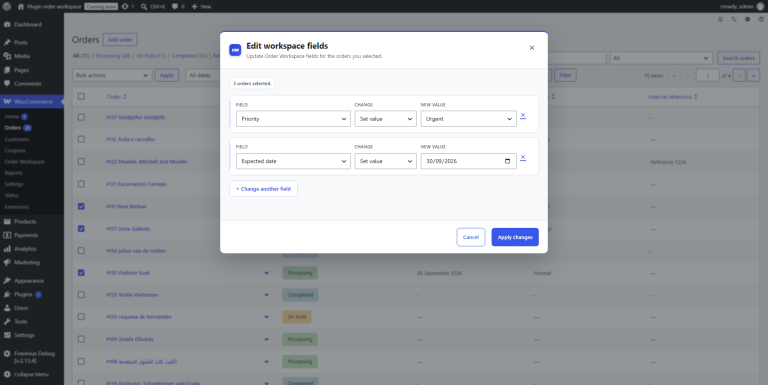Open the admin user avatar at top right
Viewport: 768px width, 385px height.
tap(760, 6)
